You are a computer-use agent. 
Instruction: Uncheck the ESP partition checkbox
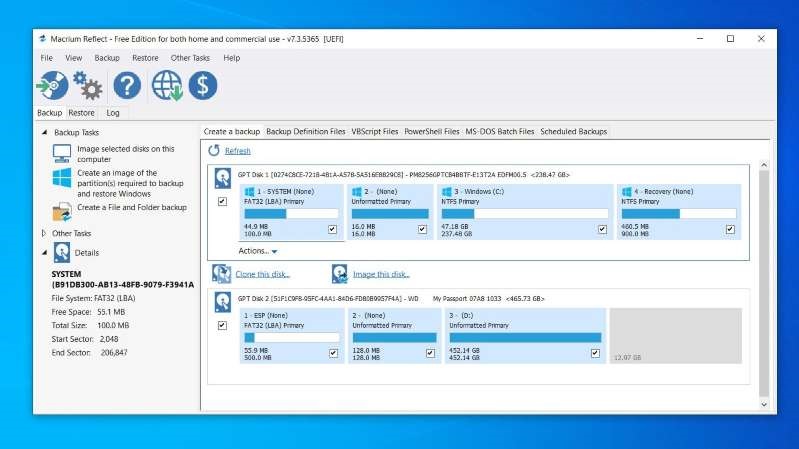[333, 353]
